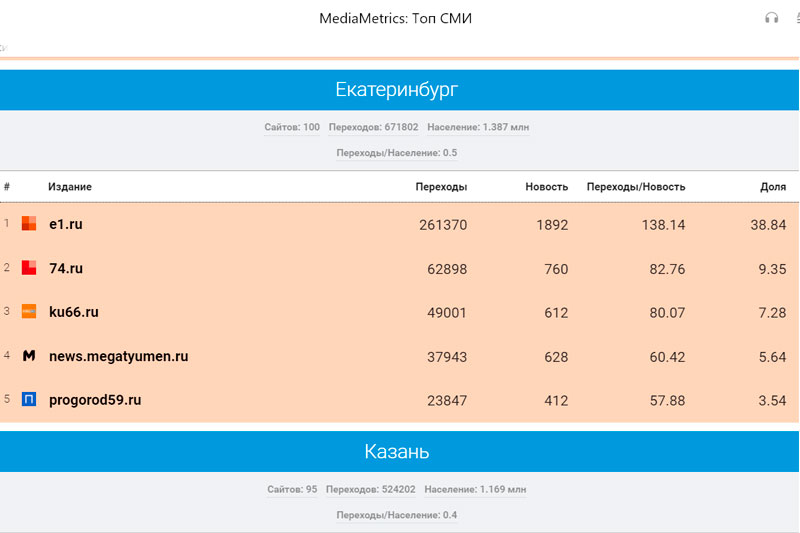Sort by the Переходы column header
The image size is (800, 533).
click(x=441, y=187)
